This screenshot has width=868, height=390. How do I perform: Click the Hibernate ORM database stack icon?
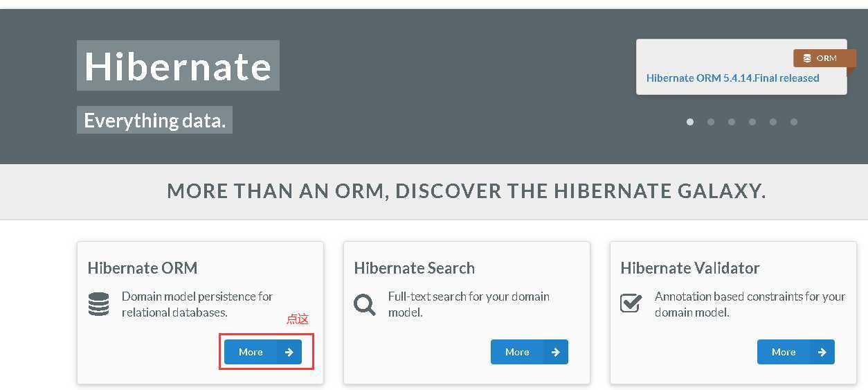coord(98,304)
